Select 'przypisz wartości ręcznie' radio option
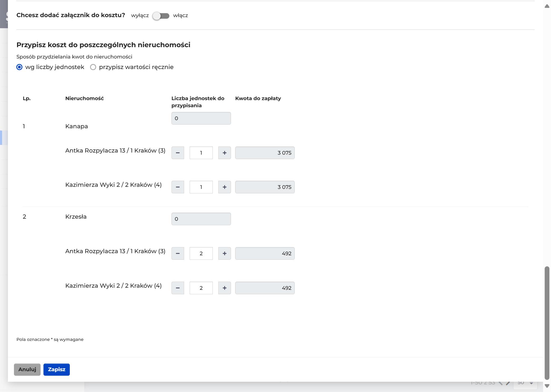This screenshot has width=551, height=392. coord(93,67)
